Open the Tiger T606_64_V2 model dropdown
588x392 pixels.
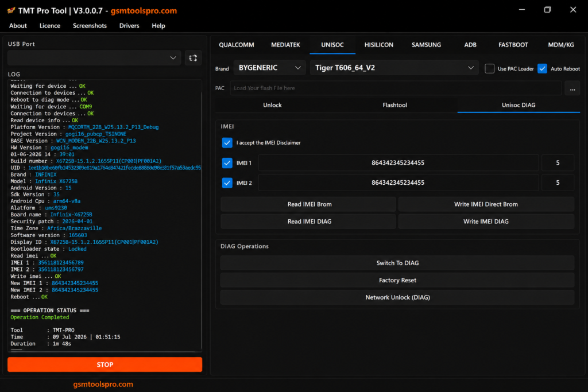coord(394,68)
